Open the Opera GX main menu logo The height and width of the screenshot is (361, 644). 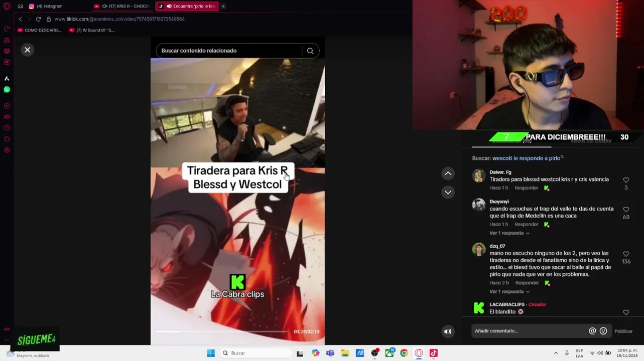[x=7, y=7]
